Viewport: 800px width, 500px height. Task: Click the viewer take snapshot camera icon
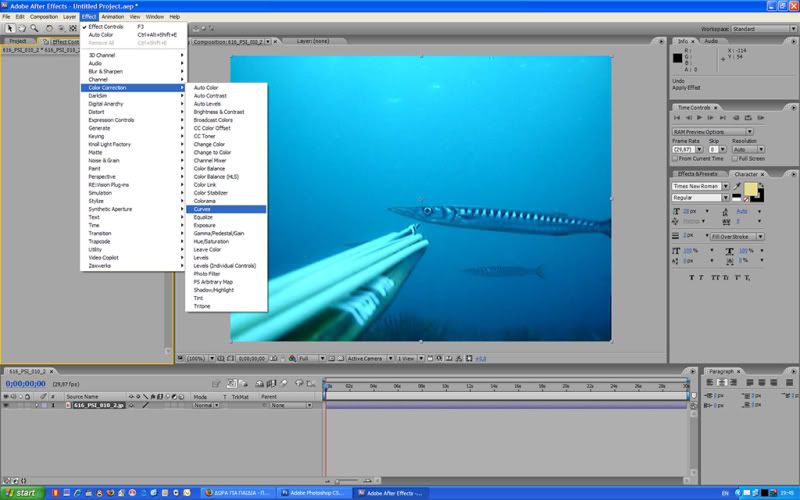[273, 359]
